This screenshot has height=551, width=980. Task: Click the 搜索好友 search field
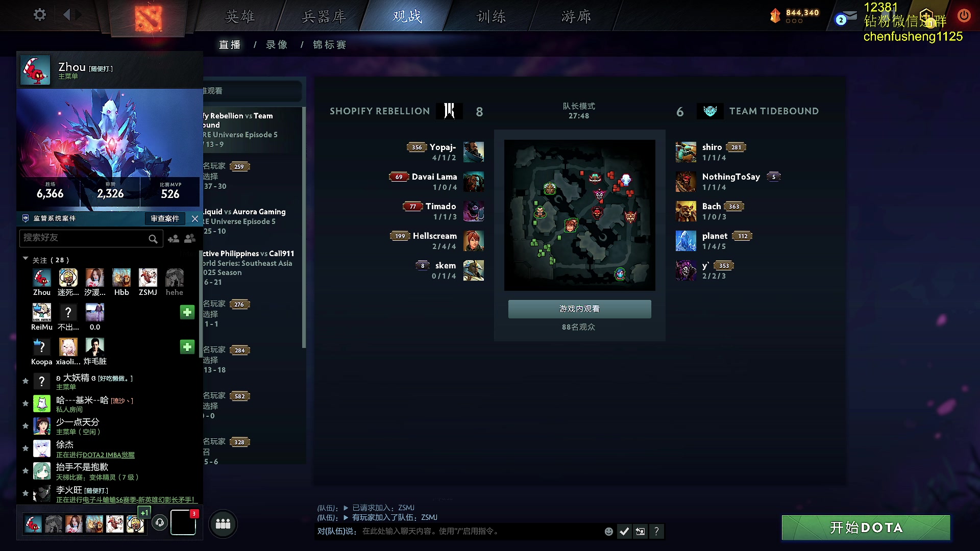(91, 238)
